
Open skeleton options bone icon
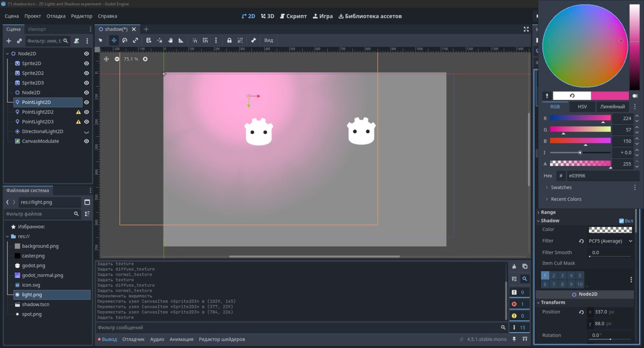click(x=253, y=40)
